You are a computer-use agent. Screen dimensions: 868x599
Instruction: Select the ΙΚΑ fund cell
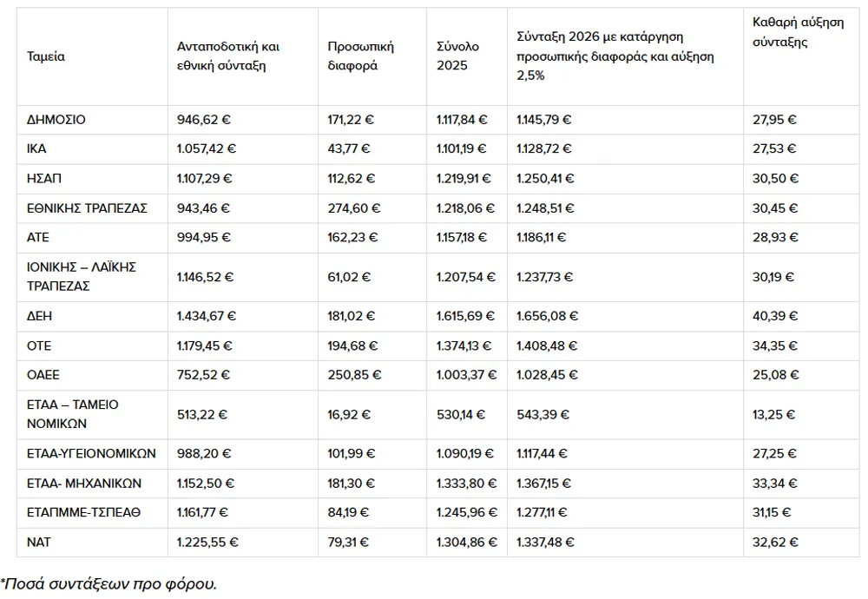click(x=37, y=148)
